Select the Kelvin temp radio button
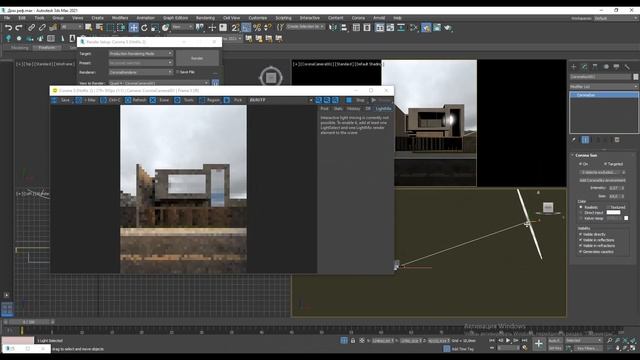 581,218
